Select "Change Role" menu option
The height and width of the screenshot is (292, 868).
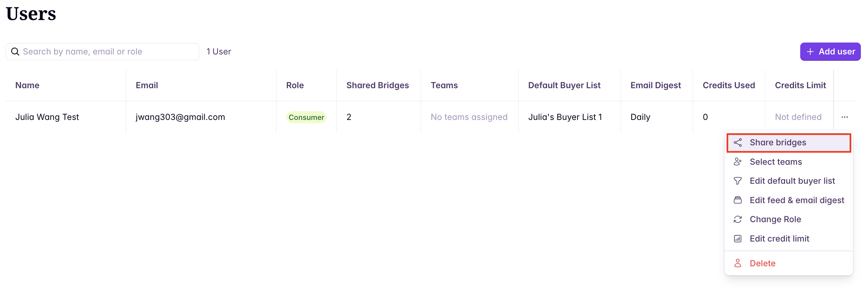pos(776,219)
